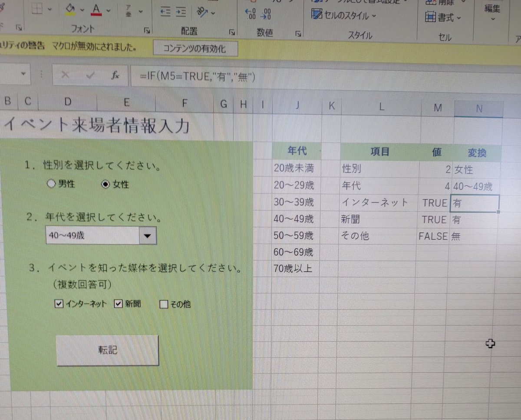The image size is (521, 420).
Task: Click the コンテンツの有効化 button
Action: pyautogui.click(x=195, y=48)
